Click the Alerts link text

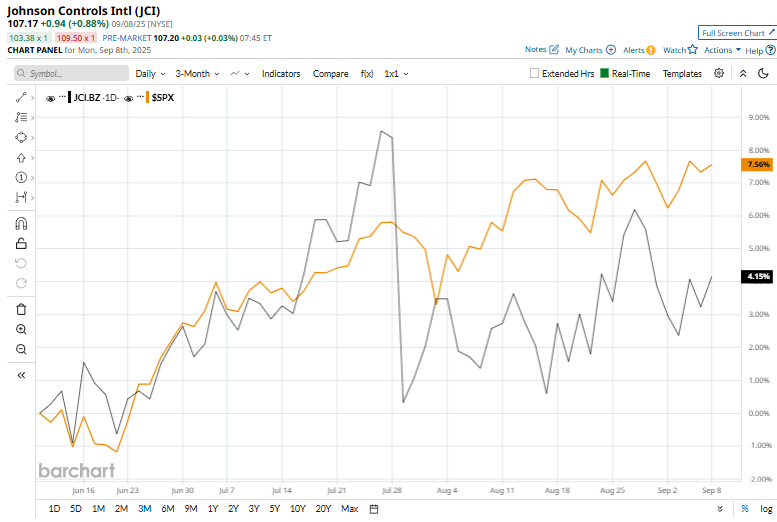point(634,50)
